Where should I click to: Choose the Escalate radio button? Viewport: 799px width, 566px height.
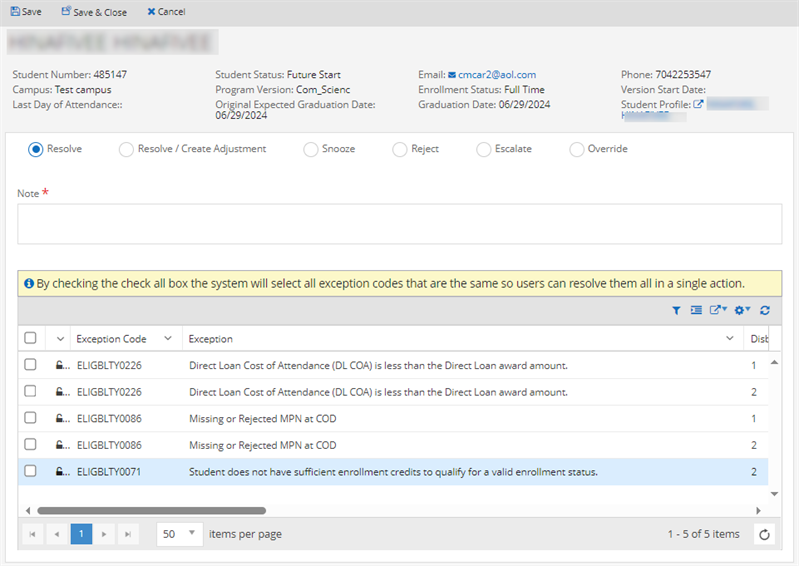[x=483, y=149]
